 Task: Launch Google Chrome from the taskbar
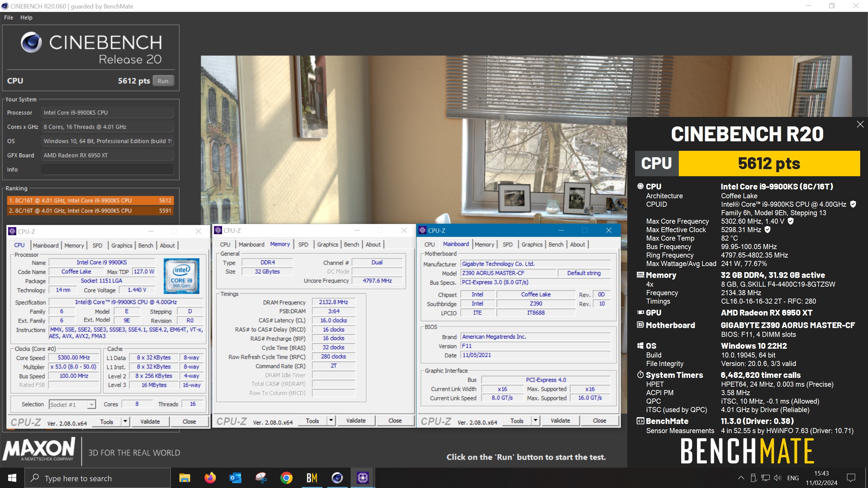point(287,478)
